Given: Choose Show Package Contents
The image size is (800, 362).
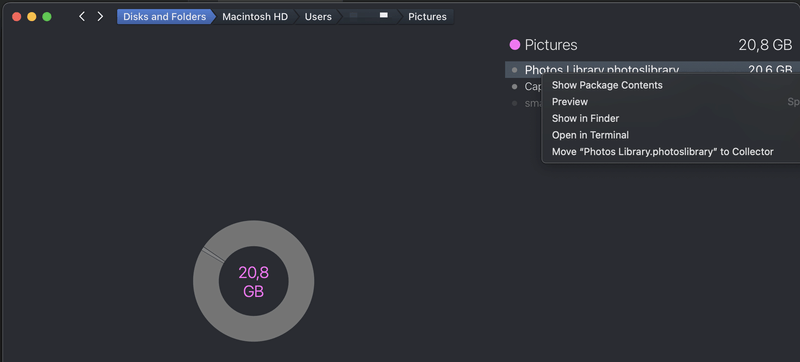Looking at the screenshot, I should (x=607, y=85).
